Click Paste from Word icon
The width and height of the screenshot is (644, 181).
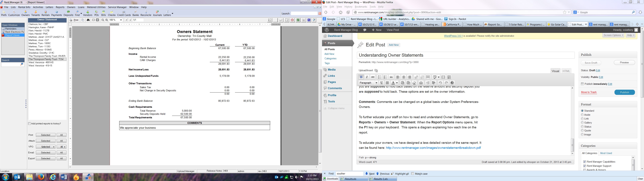pos(409,83)
